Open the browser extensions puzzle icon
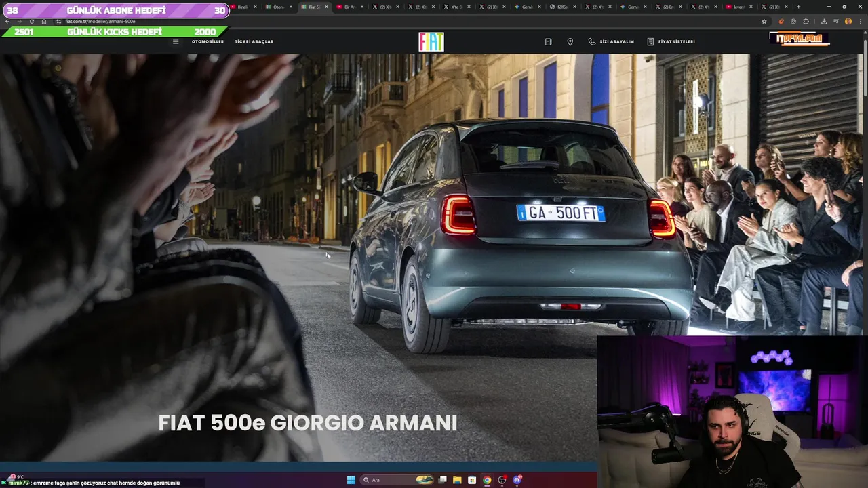The width and height of the screenshot is (868, 488). pos(806,21)
